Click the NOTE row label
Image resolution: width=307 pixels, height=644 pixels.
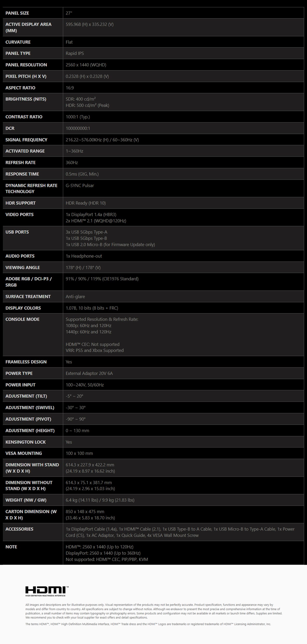[x=11, y=547]
